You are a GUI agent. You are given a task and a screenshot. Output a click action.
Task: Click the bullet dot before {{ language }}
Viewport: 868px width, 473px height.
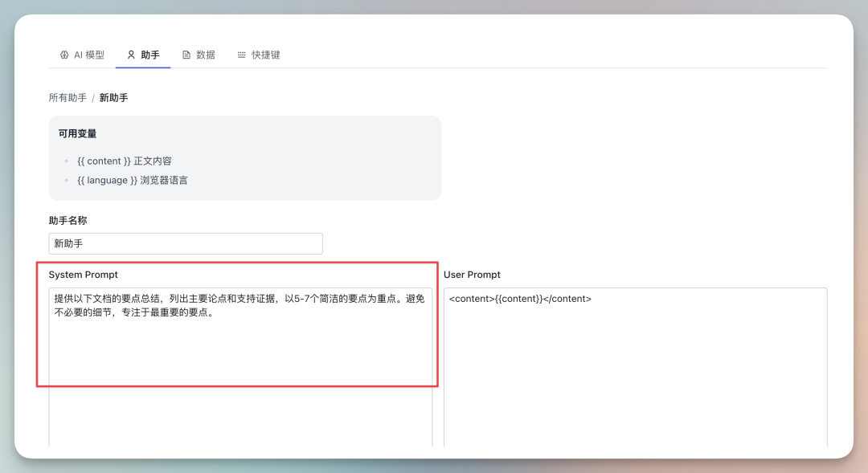(x=65, y=180)
